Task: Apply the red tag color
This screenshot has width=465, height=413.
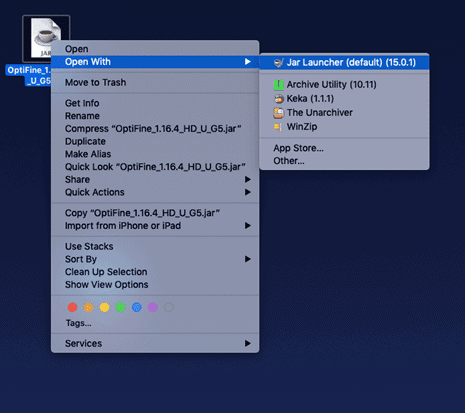Action: pyautogui.click(x=72, y=307)
